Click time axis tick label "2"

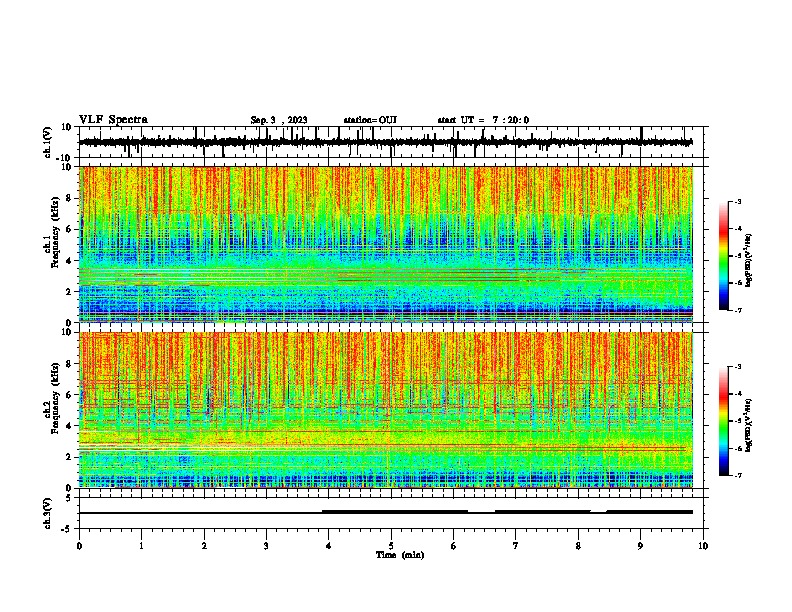point(204,546)
